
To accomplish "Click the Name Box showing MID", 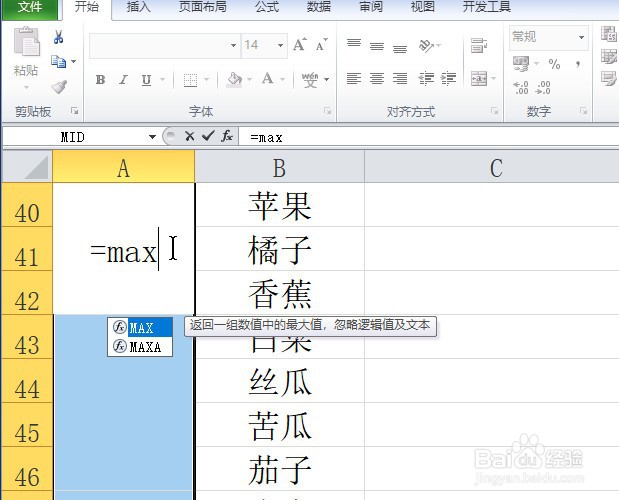I will click(x=73, y=137).
